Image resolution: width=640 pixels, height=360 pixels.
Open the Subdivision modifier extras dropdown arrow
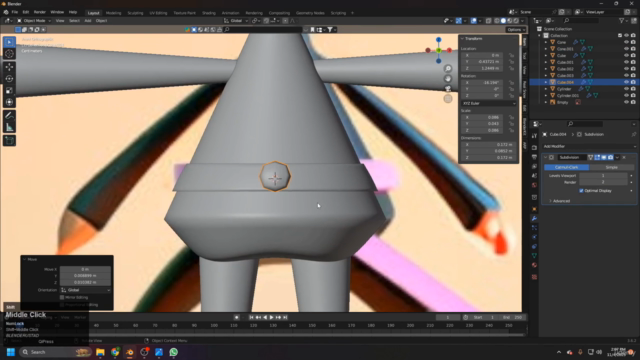point(617,157)
